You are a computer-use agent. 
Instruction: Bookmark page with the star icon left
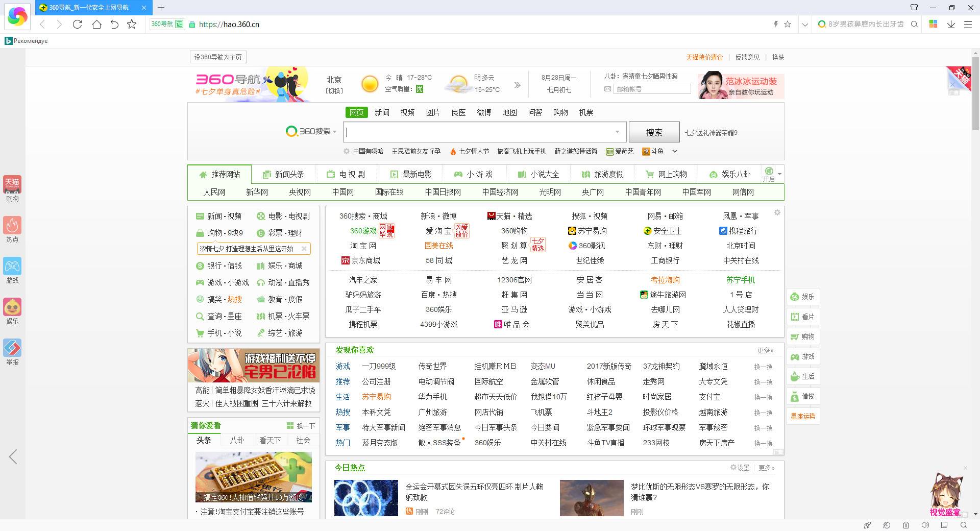(132, 24)
